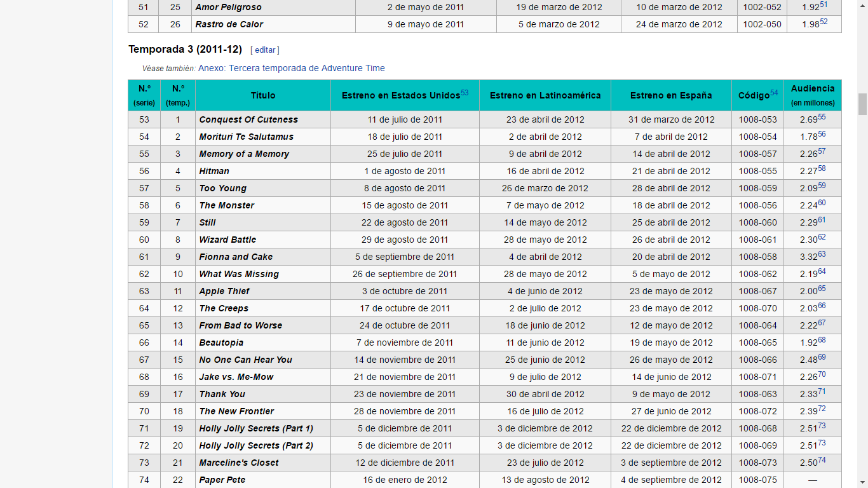
Task: Click the vertical scrollbar thumb
Action: click(x=862, y=104)
